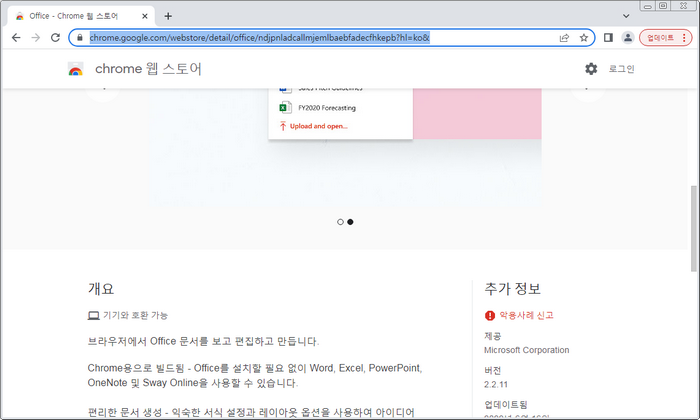The height and width of the screenshot is (420, 700).
Task: Report abuse via 악용사례 신고 link
Action: (526, 315)
